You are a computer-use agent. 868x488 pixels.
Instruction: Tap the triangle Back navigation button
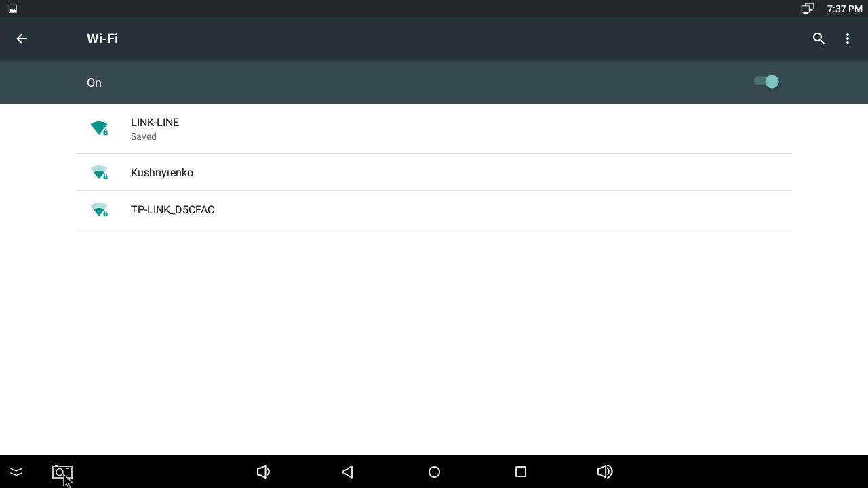(x=347, y=472)
